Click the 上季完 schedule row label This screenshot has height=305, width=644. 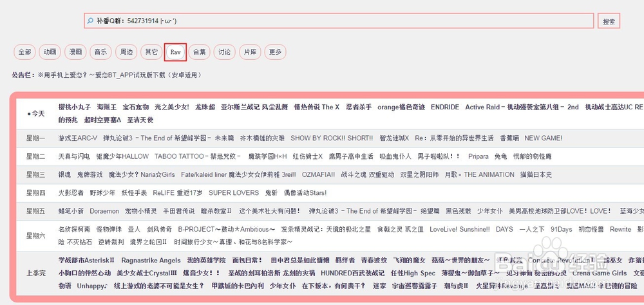(35, 273)
